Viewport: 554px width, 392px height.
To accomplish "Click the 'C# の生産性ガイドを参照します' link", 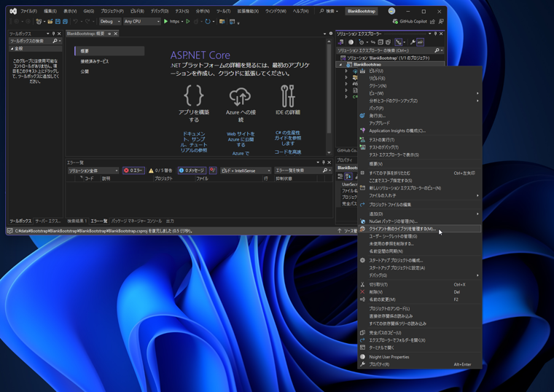I will click(x=288, y=138).
